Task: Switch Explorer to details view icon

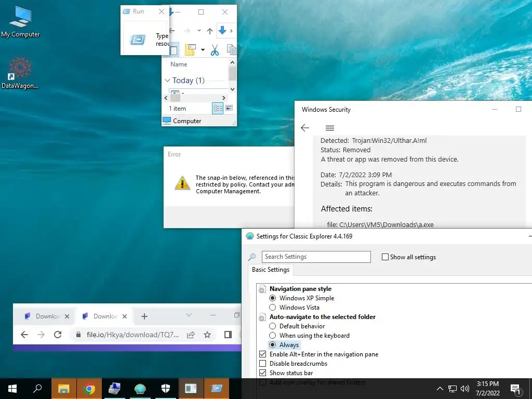Action: tap(218, 109)
